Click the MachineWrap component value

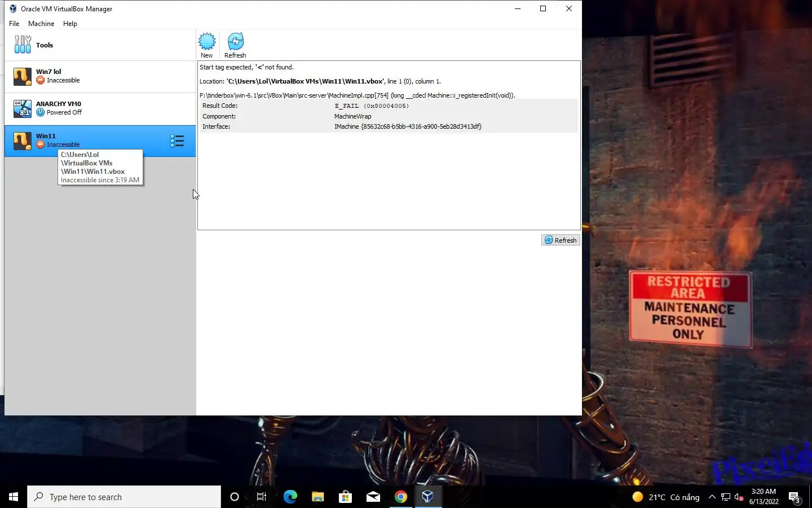coord(353,116)
